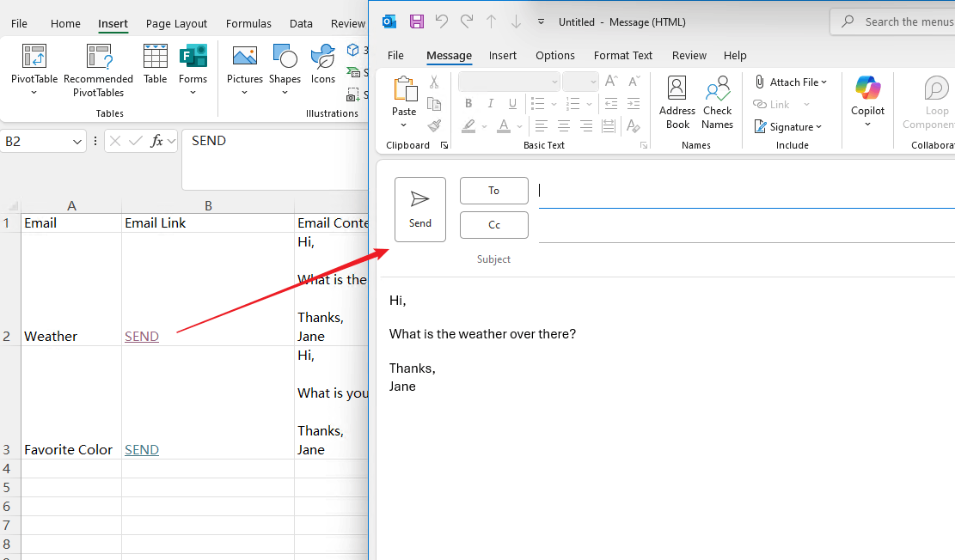
Task: Open the Signature dropdown
Action: tap(789, 126)
